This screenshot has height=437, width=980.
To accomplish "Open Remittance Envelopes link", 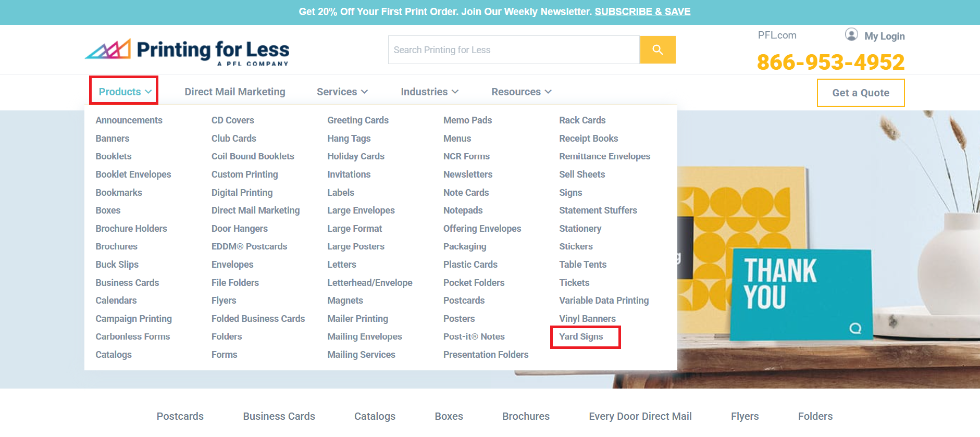I will pyautogui.click(x=604, y=156).
